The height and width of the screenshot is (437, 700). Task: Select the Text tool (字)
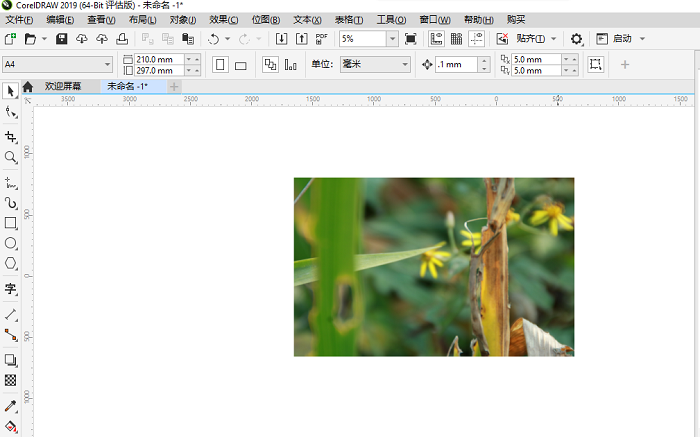(11, 289)
